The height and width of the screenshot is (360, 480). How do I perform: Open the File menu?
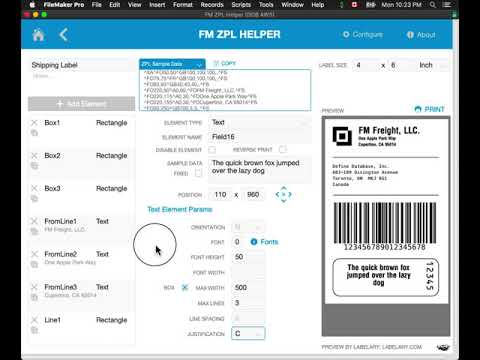(97, 5)
